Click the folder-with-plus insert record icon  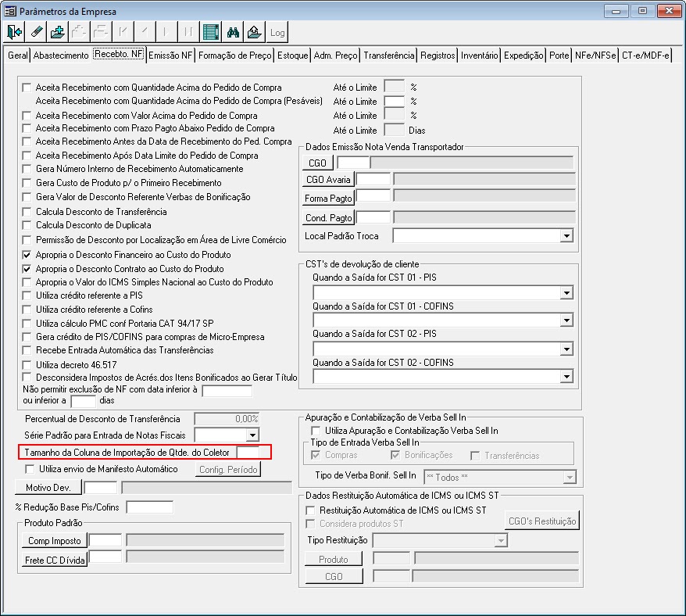58,32
